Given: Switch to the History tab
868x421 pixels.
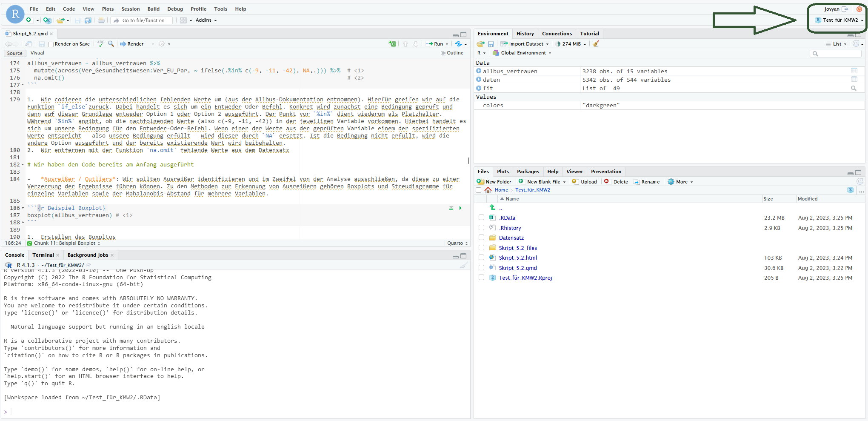Looking at the screenshot, I should click(x=525, y=34).
